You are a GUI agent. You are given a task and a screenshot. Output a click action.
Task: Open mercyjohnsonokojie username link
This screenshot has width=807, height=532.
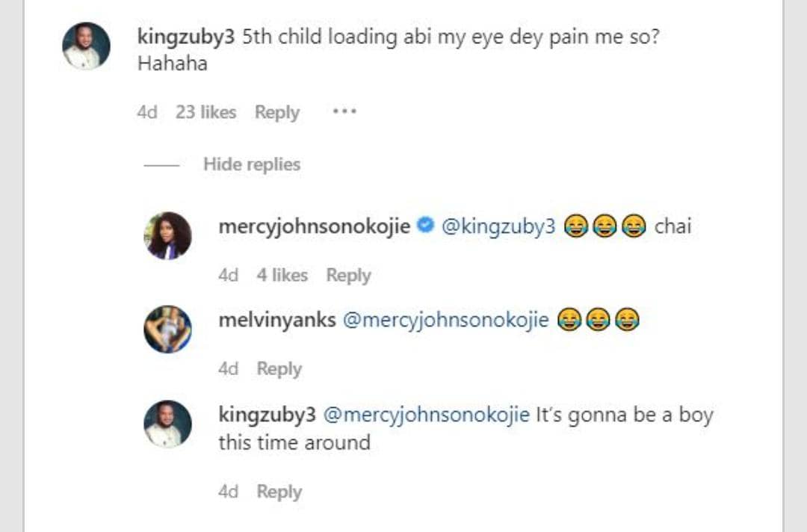[314, 227]
